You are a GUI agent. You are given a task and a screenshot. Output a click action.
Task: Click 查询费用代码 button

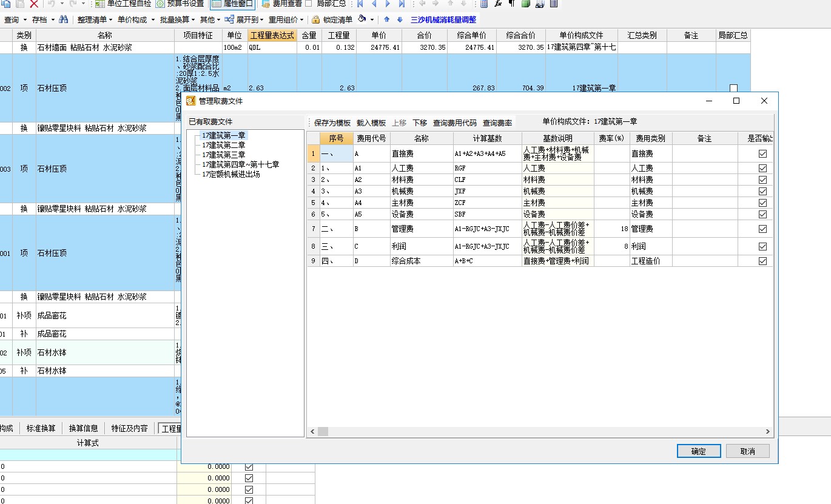[455, 123]
